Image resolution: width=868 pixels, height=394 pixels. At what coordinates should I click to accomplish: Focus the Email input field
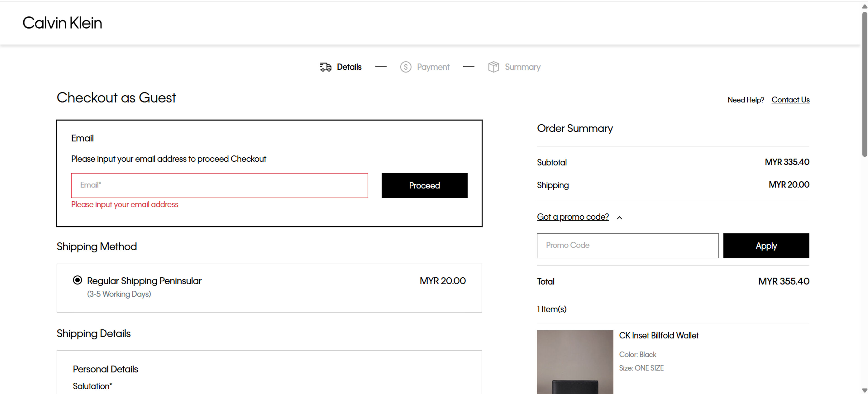(x=219, y=185)
